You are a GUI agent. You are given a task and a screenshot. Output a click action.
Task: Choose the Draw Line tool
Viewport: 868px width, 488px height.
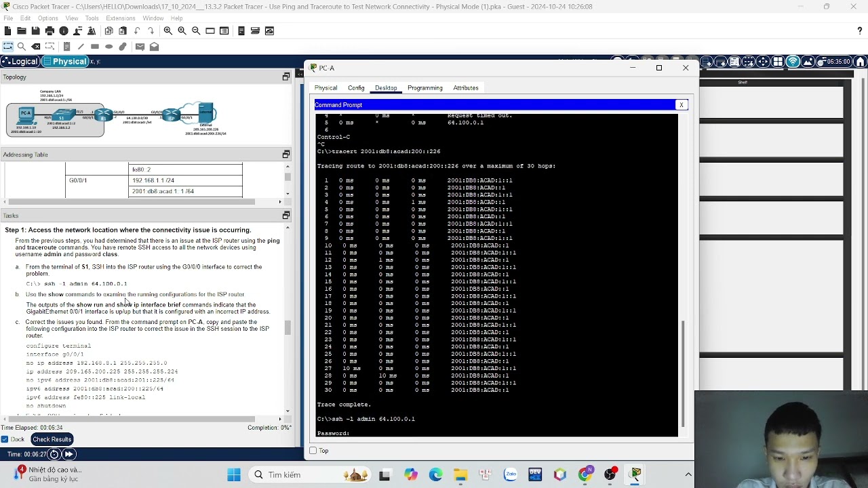tap(81, 47)
